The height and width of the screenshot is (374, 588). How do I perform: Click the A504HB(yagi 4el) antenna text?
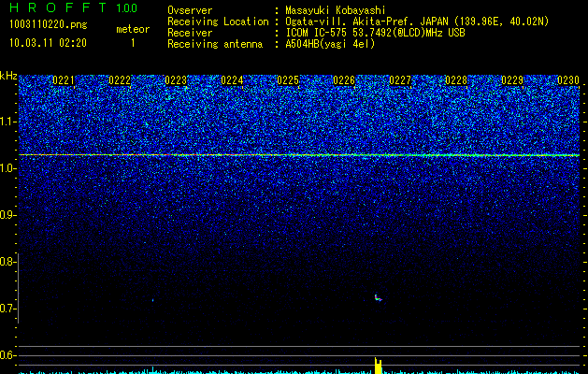[330, 44]
